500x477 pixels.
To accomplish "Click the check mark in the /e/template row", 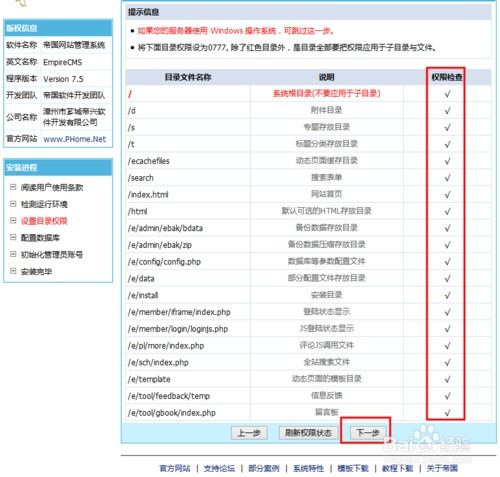I will pos(447,379).
